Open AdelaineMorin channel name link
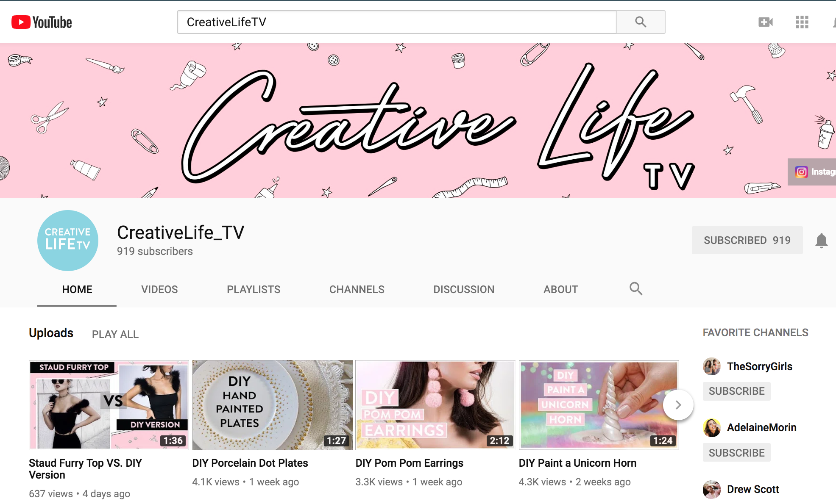The width and height of the screenshot is (836, 504). pyautogui.click(x=761, y=427)
